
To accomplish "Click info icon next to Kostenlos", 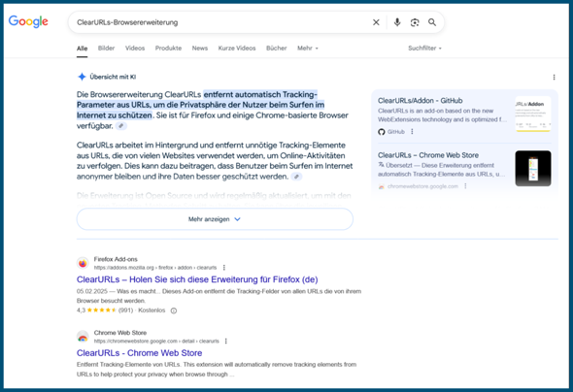I will tap(174, 310).
